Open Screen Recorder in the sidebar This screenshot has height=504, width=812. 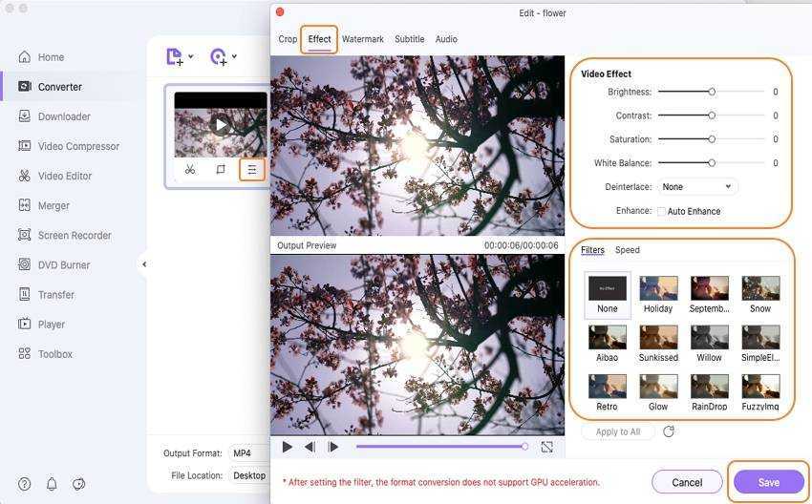click(74, 236)
